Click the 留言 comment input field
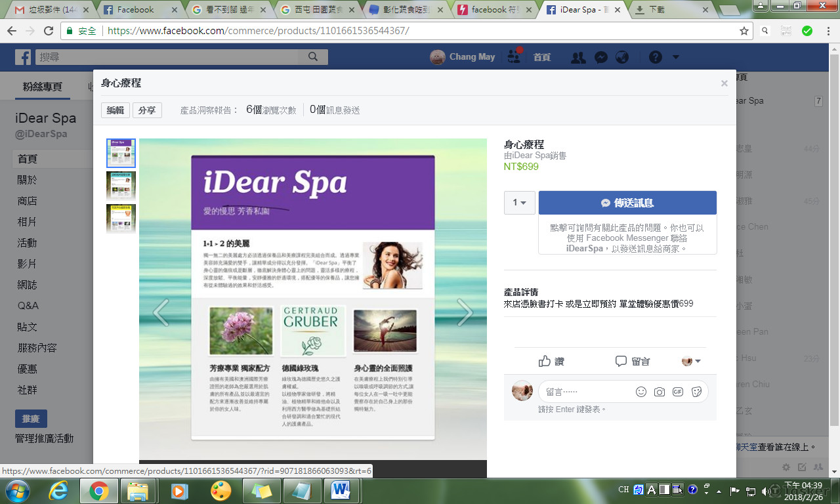 click(x=584, y=392)
